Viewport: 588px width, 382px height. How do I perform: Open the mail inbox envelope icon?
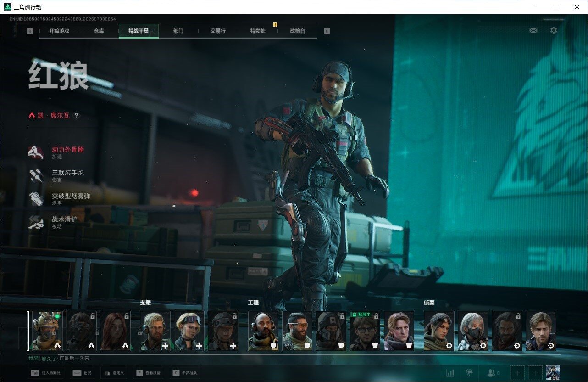point(533,30)
